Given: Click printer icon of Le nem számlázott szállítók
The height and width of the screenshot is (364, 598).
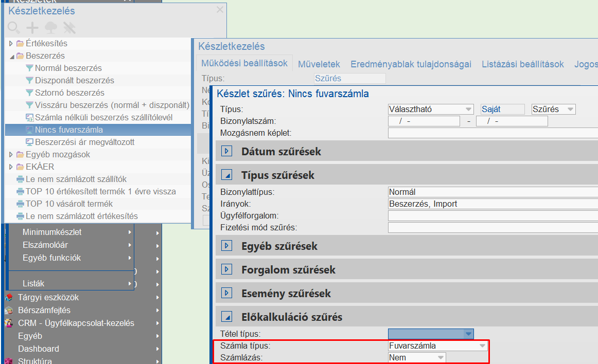Looking at the screenshot, I should [x=20, y=179].
